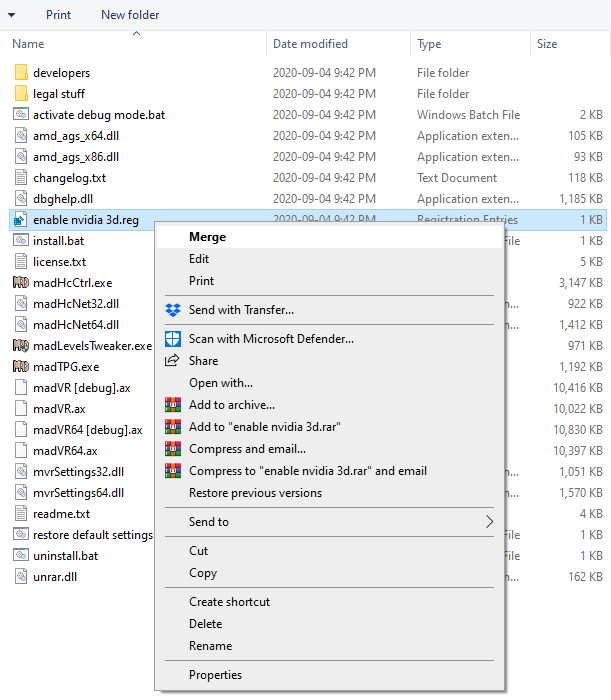Open the toolbar dropdown arrow left of Print
The image size is (611, 700).
pyautogui.click(x=12, y=15)
